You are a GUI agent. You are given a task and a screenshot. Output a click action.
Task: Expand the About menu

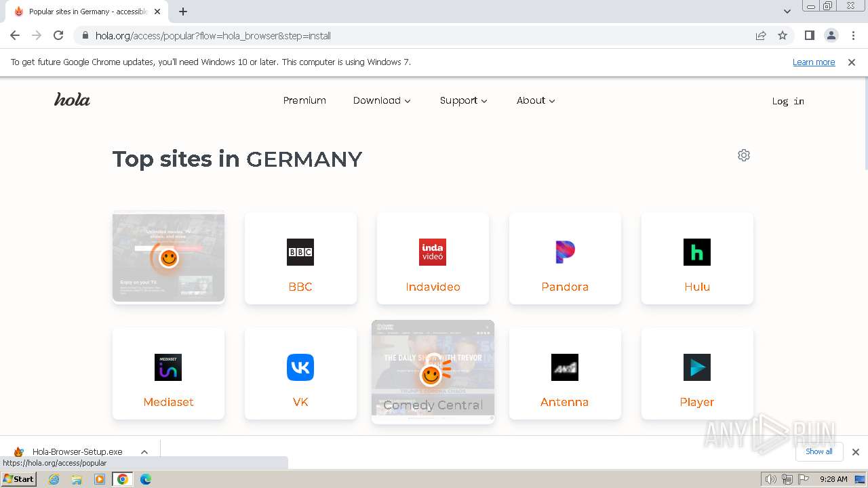pyautogui.click(x=536, y=100)
